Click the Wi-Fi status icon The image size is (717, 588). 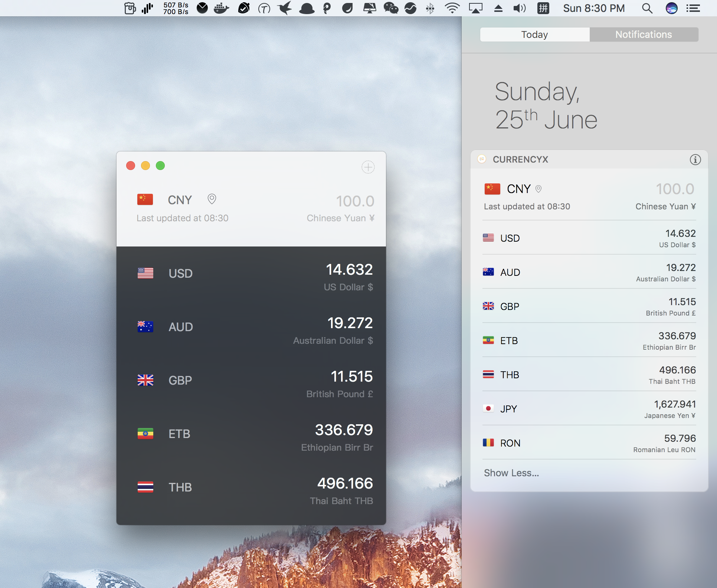pos(452,8)
